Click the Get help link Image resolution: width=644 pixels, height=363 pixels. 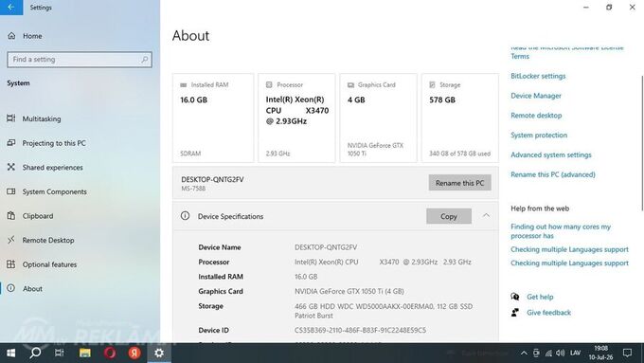pos(540,297)
